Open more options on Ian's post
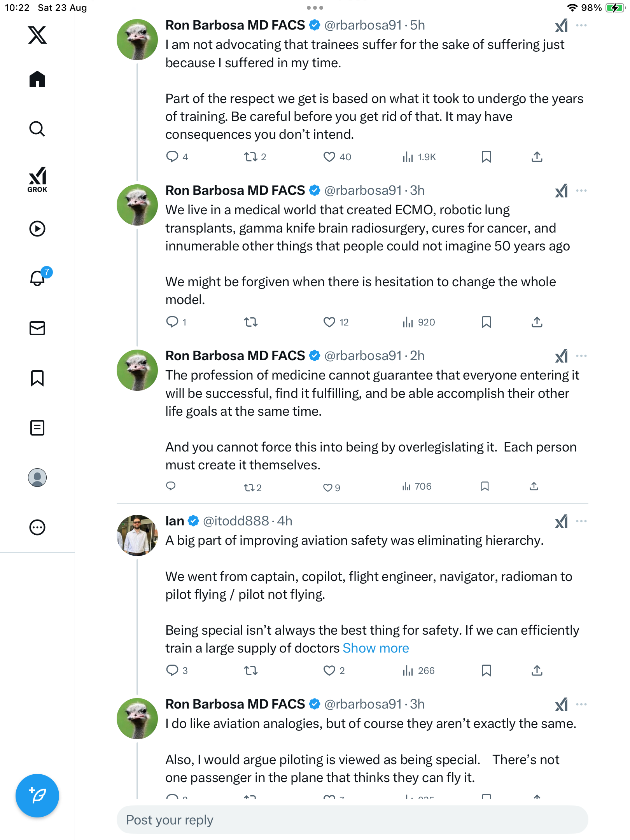This screenshot has height=840, width=630. click(581, 521)
